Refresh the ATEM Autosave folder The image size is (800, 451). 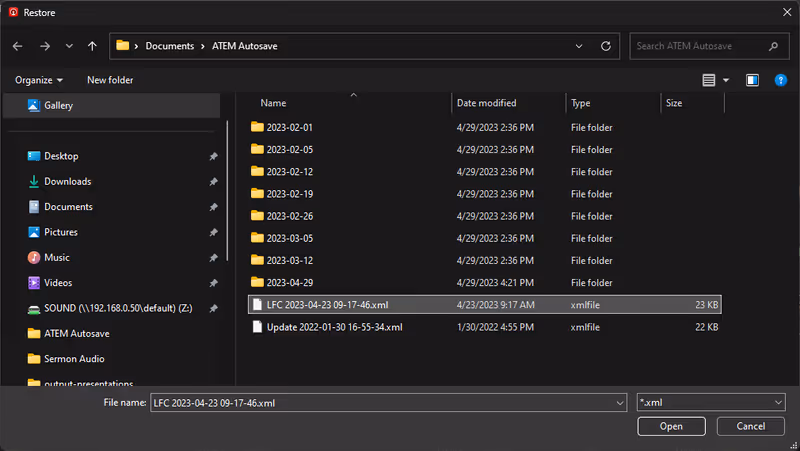pos(606,46)
